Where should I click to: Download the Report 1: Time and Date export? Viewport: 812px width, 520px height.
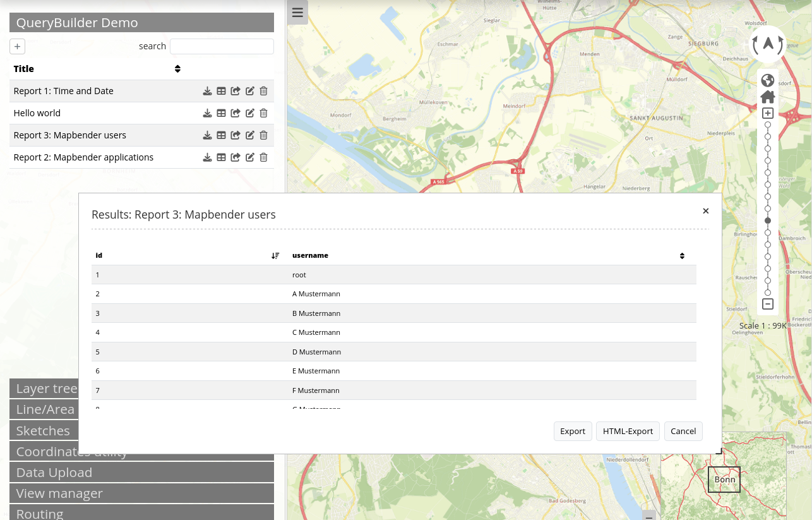(x=207, y=91)
